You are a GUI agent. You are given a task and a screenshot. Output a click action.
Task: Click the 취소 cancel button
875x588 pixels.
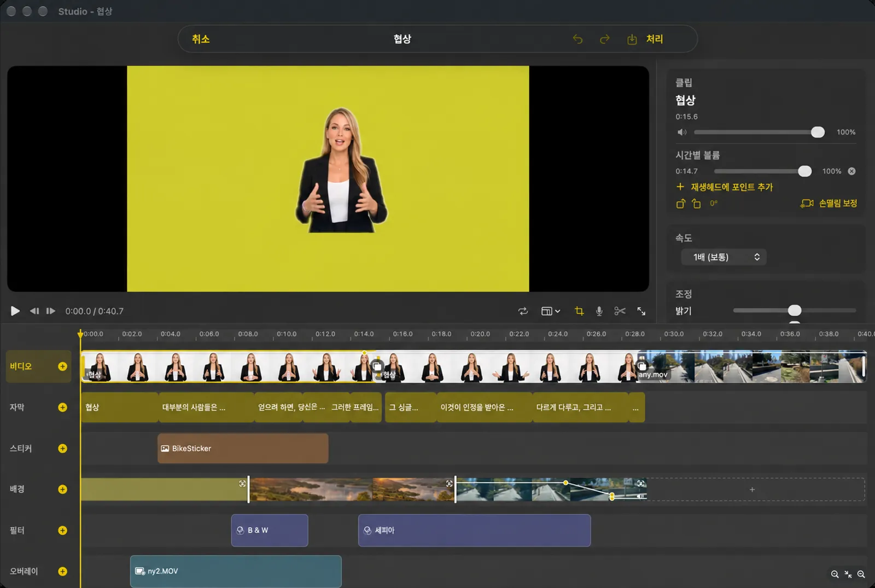coord(201,39)
